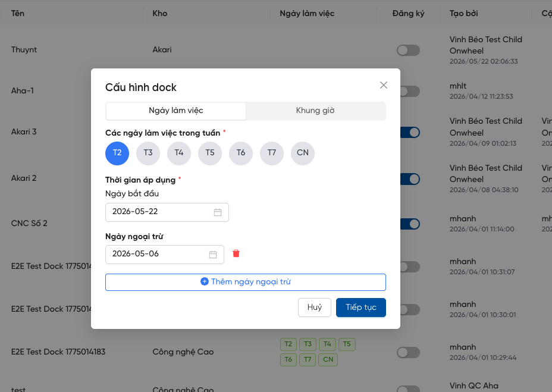Click the Kho column header
Screen dimensions: 552x392
tap(160, 13)
